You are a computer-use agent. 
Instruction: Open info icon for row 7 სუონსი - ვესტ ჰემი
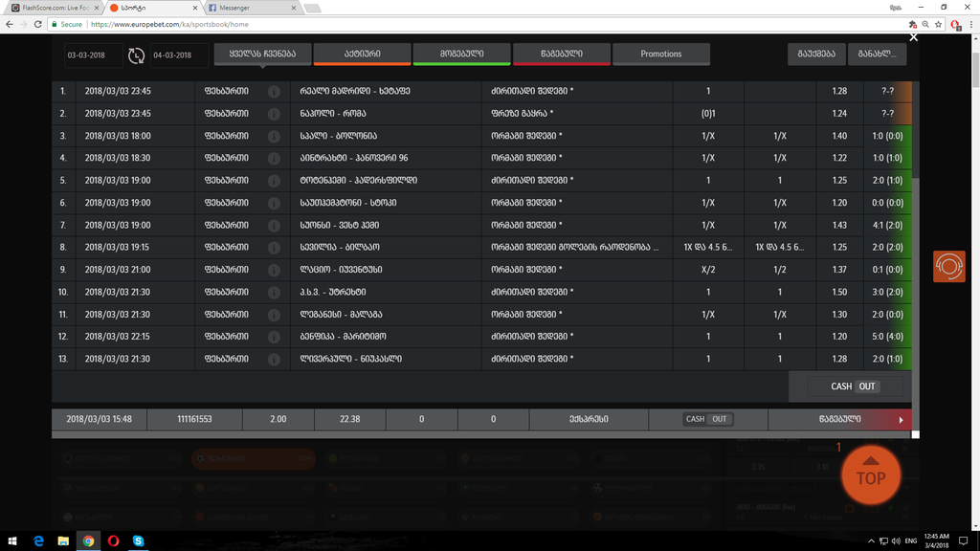pyautogui.click(x=274, y=226)
